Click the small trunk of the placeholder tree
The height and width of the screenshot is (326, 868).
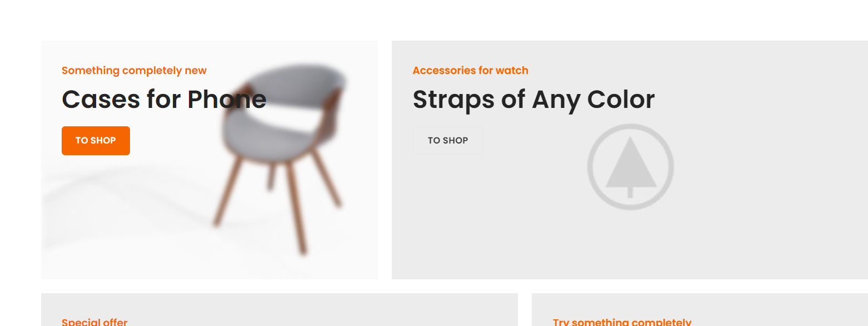630,192
